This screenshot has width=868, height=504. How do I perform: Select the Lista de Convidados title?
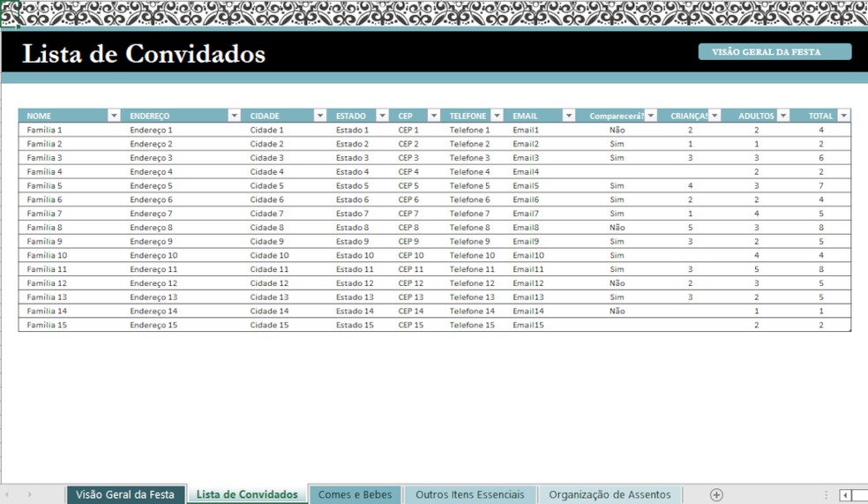tap(144, 54)
